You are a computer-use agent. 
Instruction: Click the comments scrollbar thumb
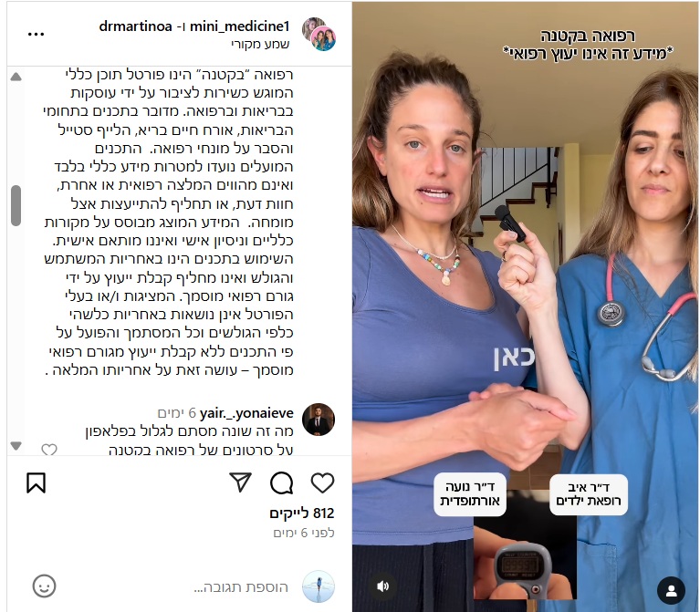[x=16, y=205]
